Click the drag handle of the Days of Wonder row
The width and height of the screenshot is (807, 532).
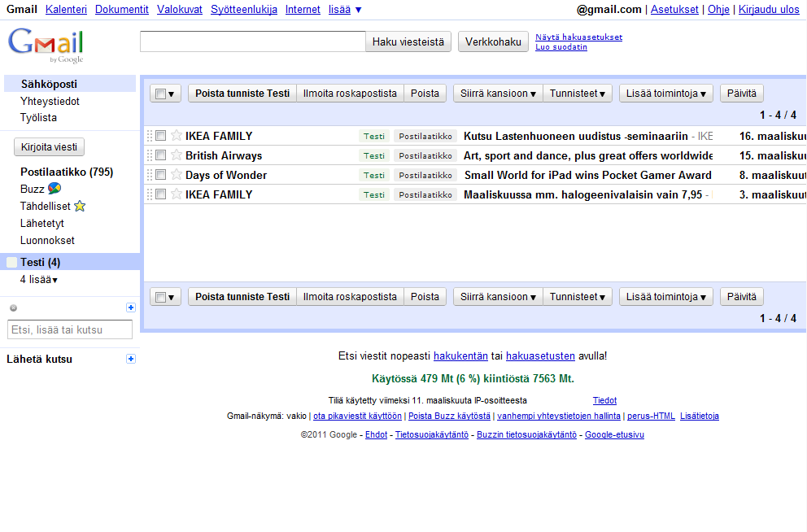pyautogui.click(x=150, y=175)
